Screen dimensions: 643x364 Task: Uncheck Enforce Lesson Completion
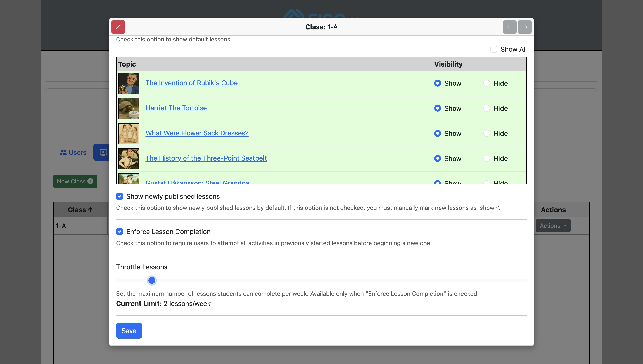coord(119,232)
